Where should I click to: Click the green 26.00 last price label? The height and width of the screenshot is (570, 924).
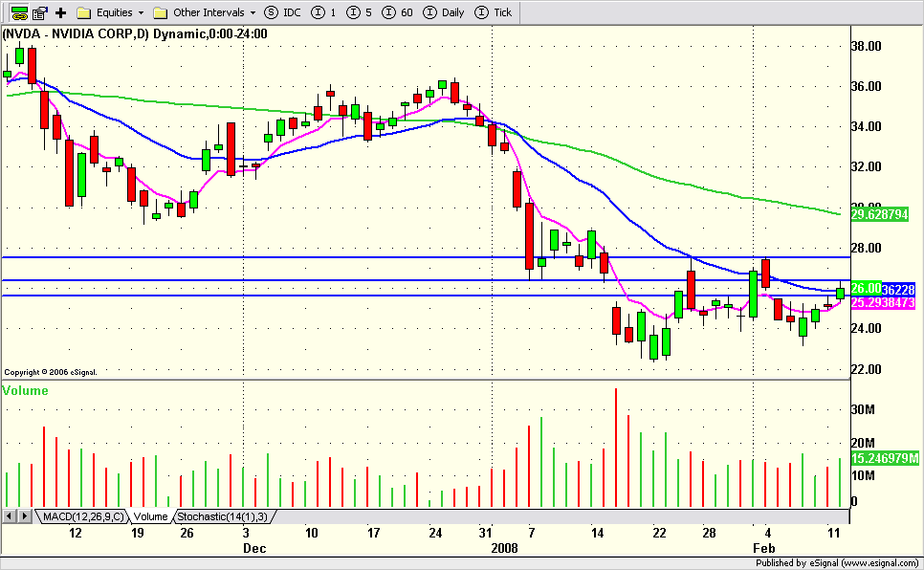coord(866,288)
